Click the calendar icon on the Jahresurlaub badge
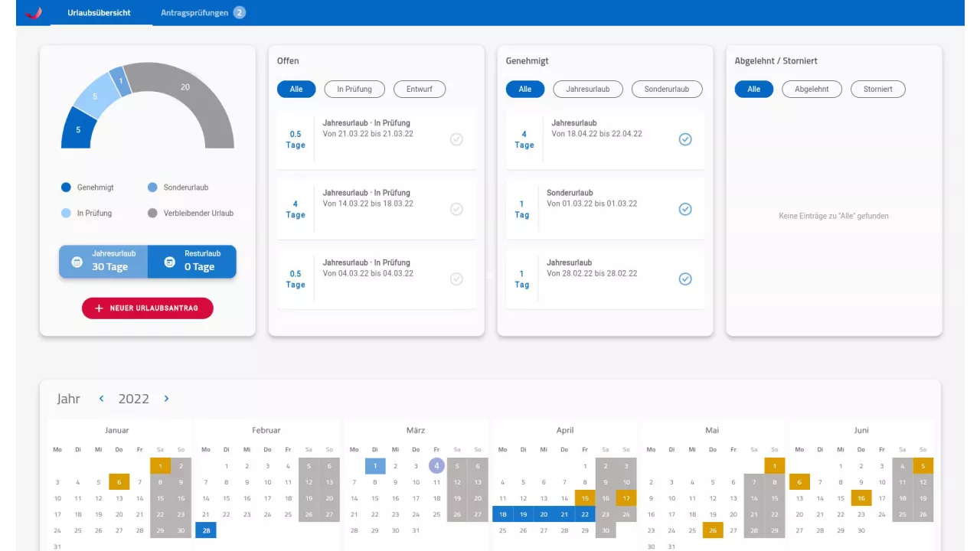This screenshot has height=551, width=980. (x=77, y=260)
